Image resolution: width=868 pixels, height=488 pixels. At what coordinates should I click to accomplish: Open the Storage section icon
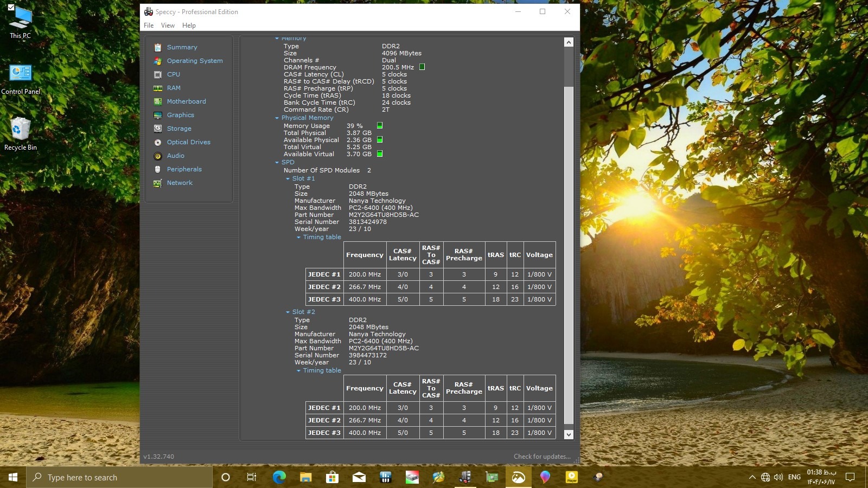click(158, 129)
